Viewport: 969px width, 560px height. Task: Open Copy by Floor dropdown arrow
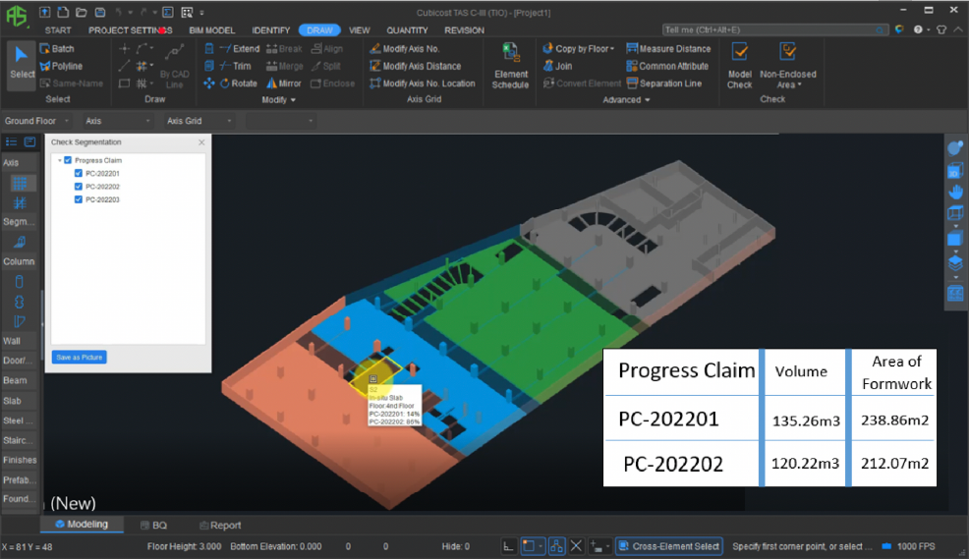click(x=612, y=48)
